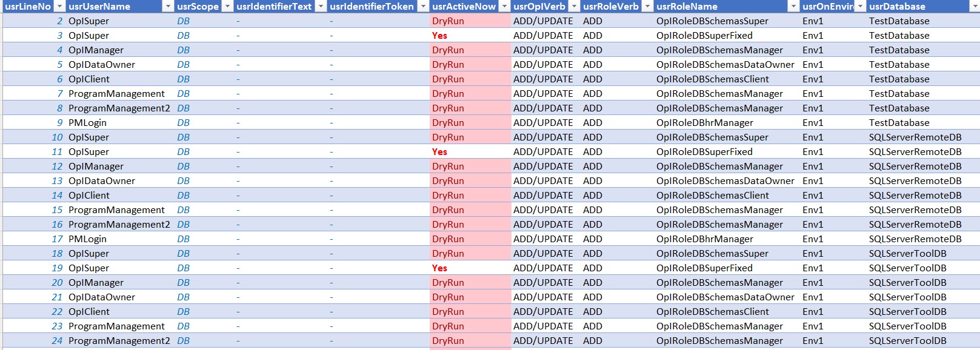Select the OplRoleDBSchemasClient cell in row 6
The height and width of the screenshot is (350, 980).
(x=727, y=79)
